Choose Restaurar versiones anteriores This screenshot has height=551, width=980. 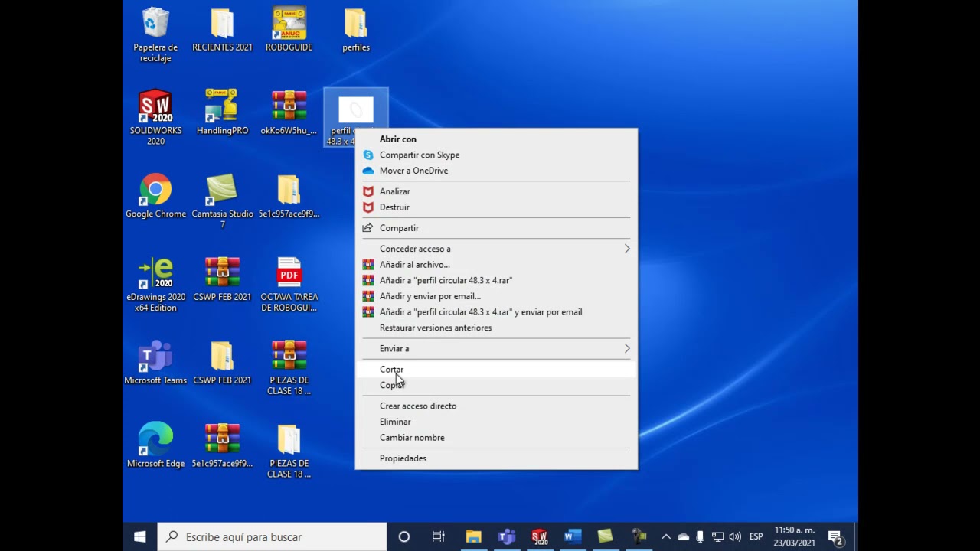[x=496, y=328]
